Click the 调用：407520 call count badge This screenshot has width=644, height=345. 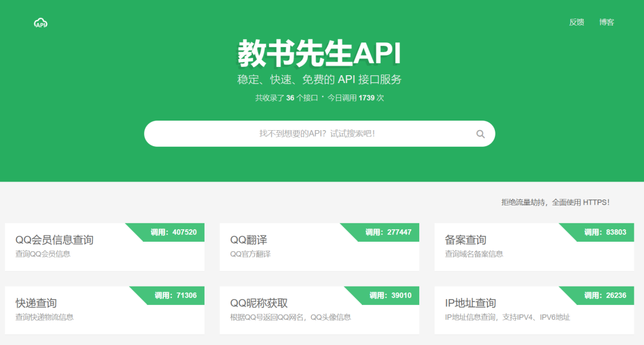coord(173,232)
